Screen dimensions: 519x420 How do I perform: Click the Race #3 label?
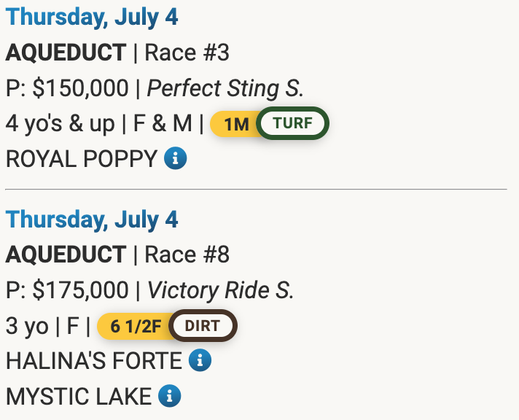[x=187, y=52]
